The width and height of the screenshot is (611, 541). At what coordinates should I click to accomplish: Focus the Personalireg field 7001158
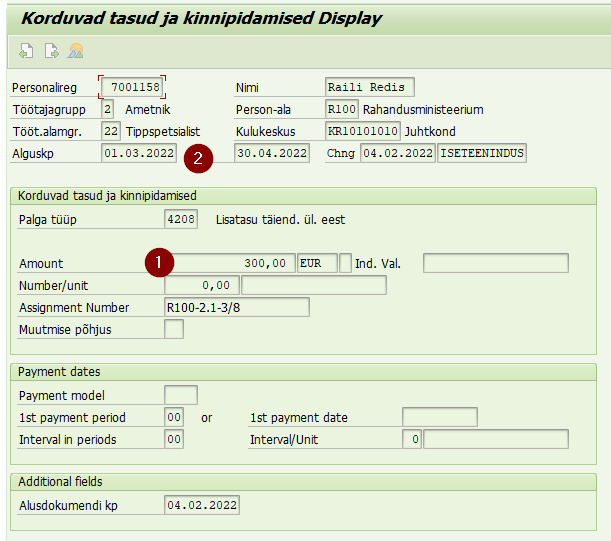click(x=132, y=87)
